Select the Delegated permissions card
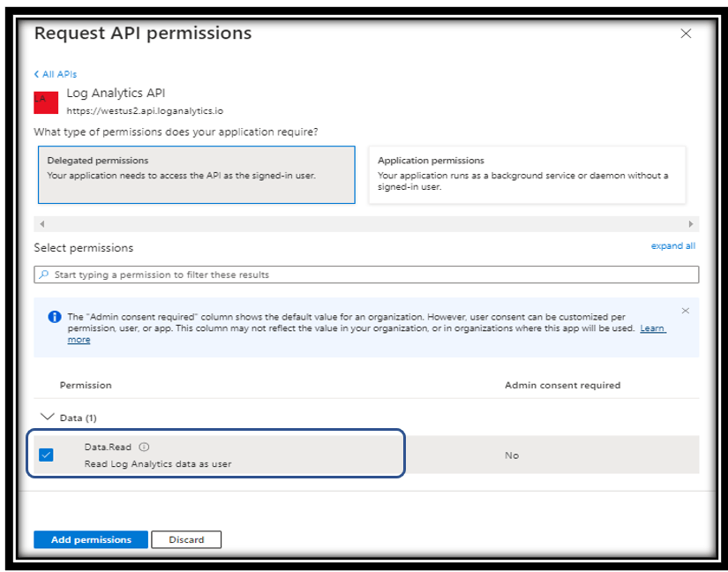Screen dimensions: 728x572 [197, 175]
